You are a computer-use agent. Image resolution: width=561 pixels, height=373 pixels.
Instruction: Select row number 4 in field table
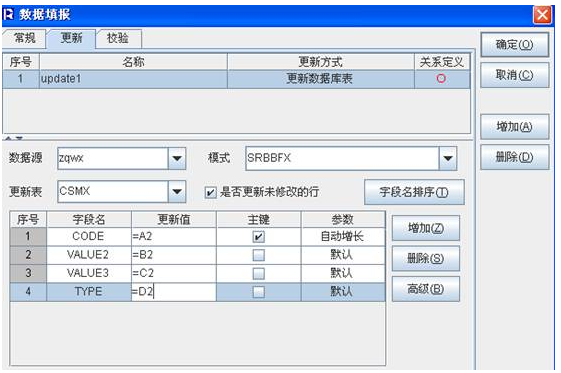point(28,292)
